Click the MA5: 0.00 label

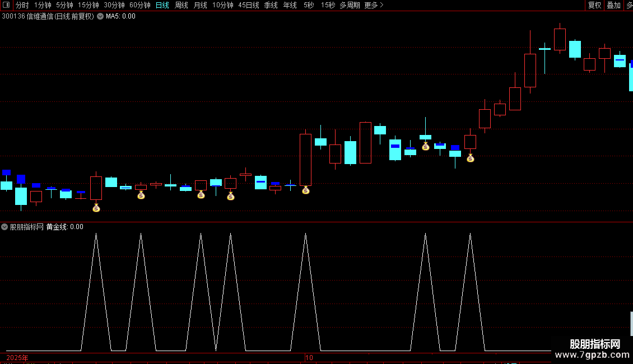120,17
